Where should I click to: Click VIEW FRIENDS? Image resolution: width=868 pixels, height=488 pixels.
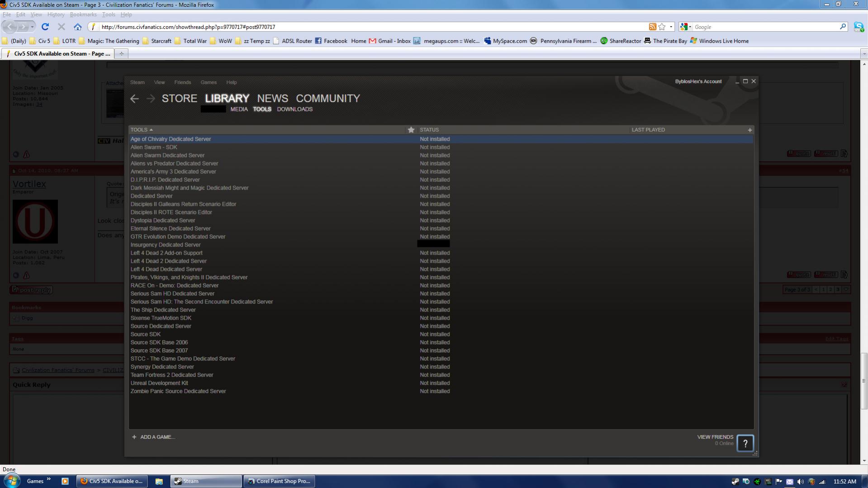point(715,437)
